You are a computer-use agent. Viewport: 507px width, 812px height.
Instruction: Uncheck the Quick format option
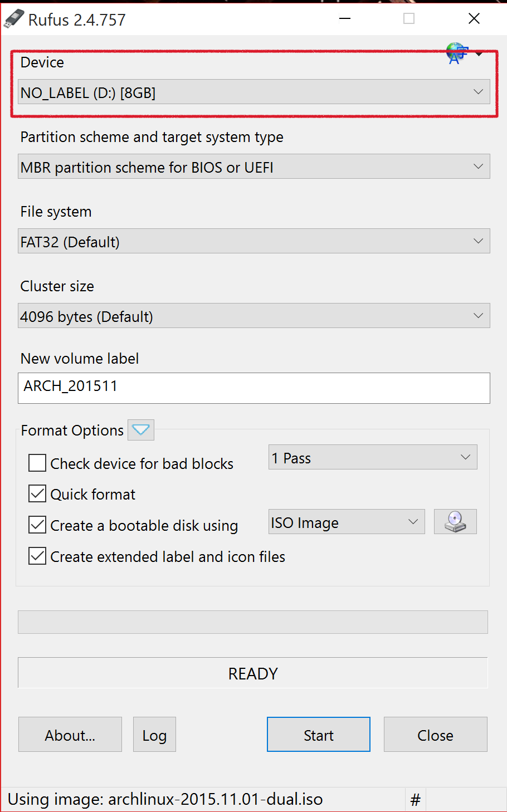(x=37, y=494)
